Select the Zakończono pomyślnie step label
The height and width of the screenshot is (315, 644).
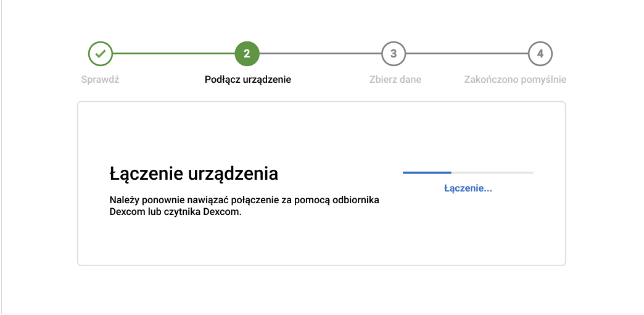(x=515, y=80)
